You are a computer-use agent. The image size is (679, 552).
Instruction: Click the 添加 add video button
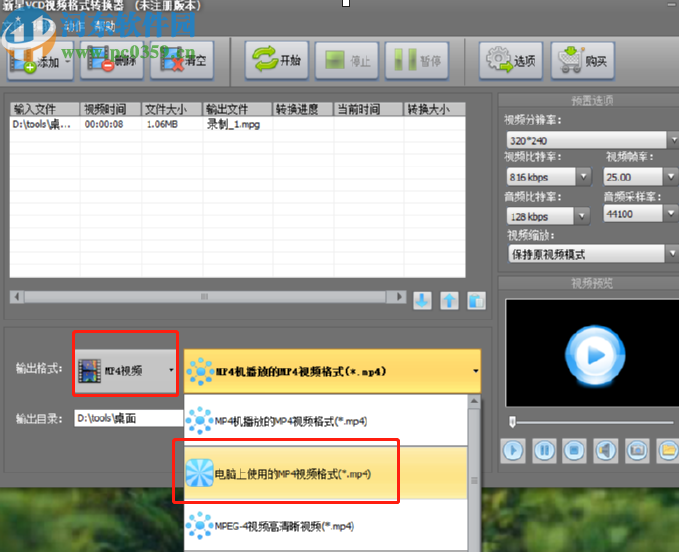40,60
